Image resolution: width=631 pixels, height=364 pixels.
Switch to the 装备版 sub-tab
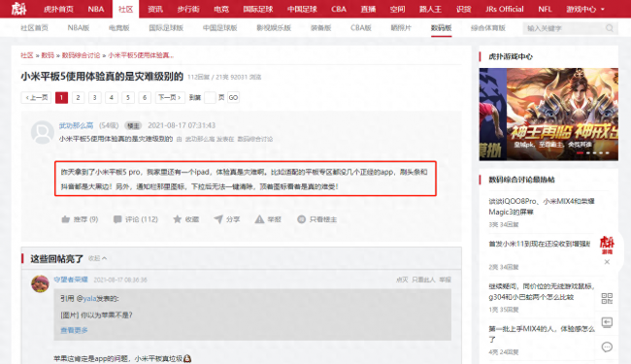click(x=320, y=28)
